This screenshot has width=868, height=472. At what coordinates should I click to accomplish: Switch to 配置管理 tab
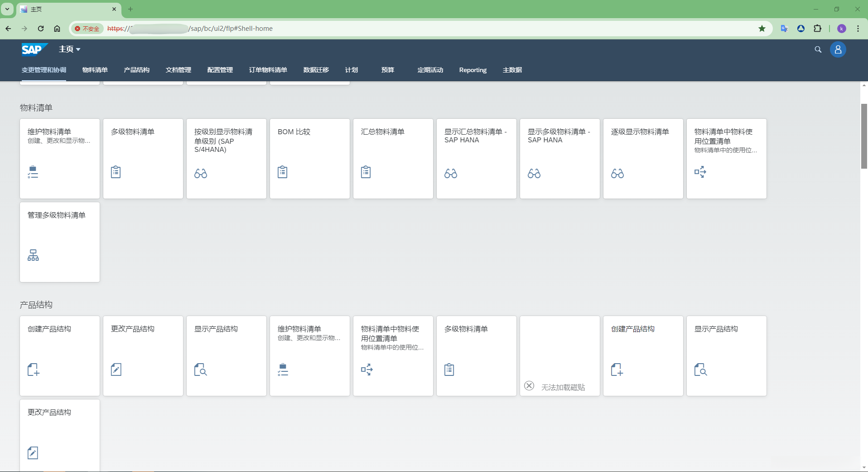220,70
